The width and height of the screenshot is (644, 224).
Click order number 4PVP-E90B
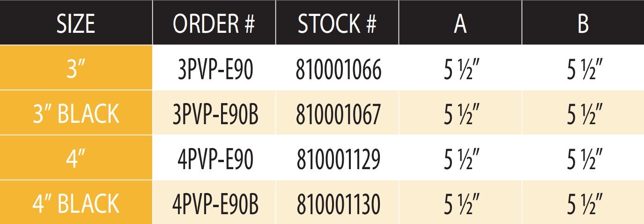tap(215, 204)
